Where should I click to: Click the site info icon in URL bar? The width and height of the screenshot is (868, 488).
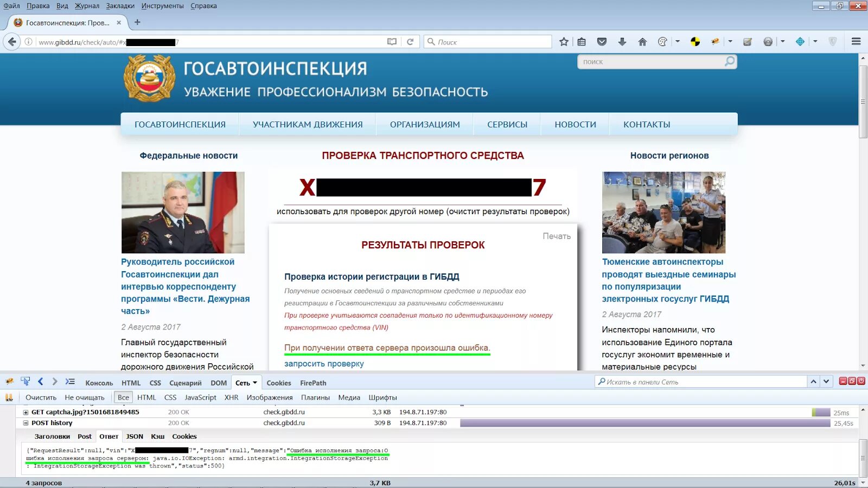point(29,42)
